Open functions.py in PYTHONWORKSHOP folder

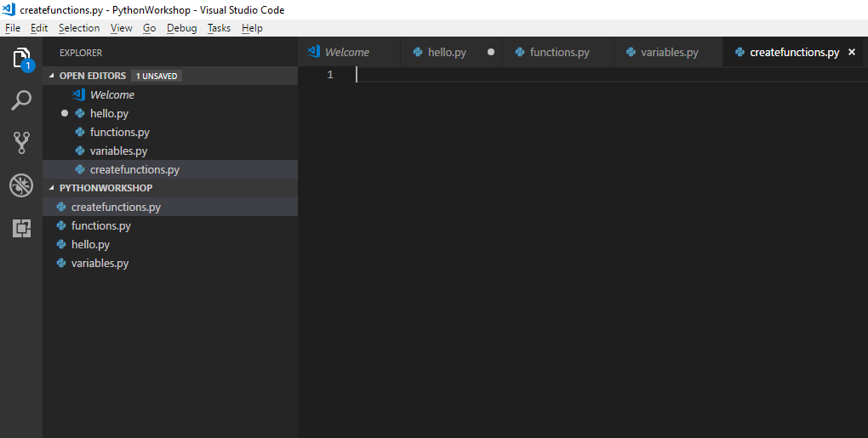click(170, 225)
